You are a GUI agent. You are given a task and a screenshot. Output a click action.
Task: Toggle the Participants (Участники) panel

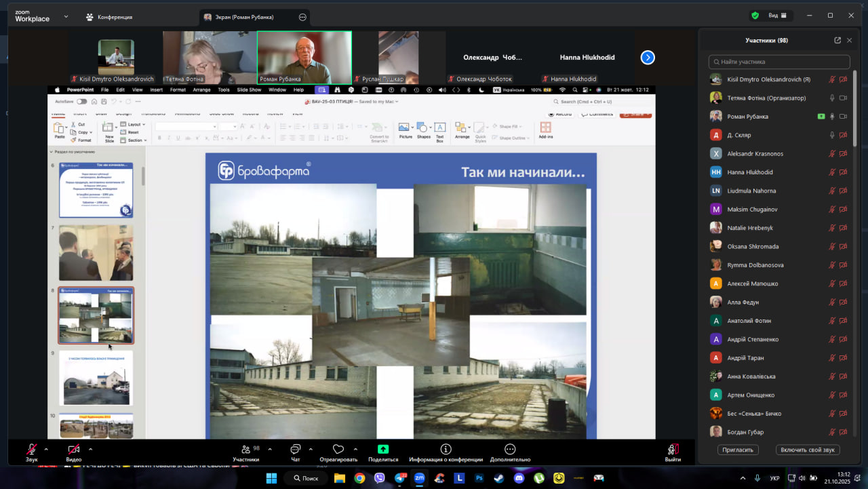(x=245, y=450)
